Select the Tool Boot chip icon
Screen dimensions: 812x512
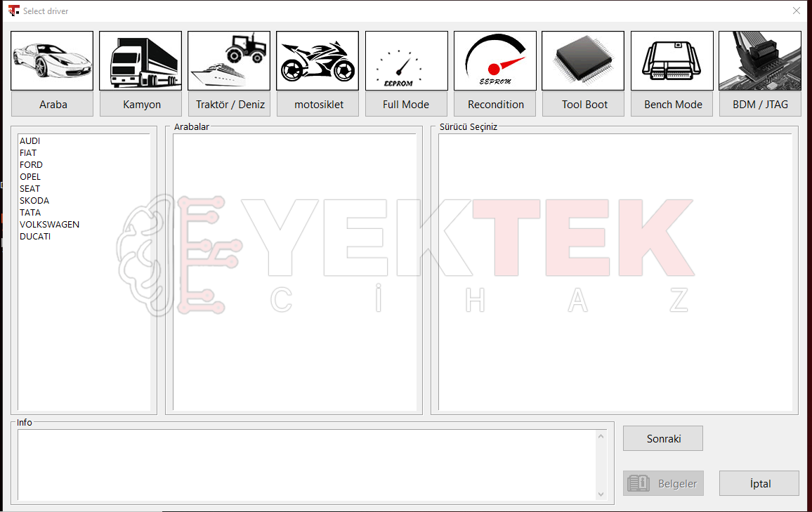click(x=583, y=60)
